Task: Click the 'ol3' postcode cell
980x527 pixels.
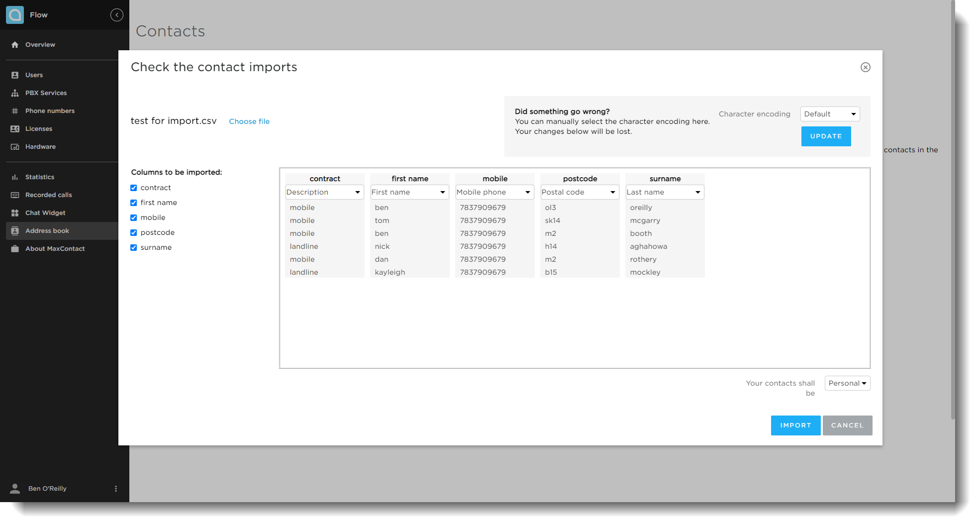Action: point(550,208)
